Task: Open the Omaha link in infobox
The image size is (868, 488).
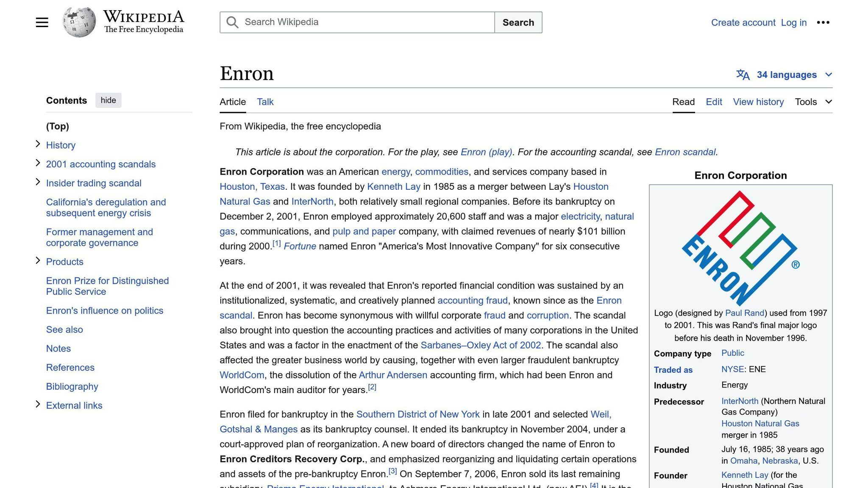Action: tap(744, 461)
